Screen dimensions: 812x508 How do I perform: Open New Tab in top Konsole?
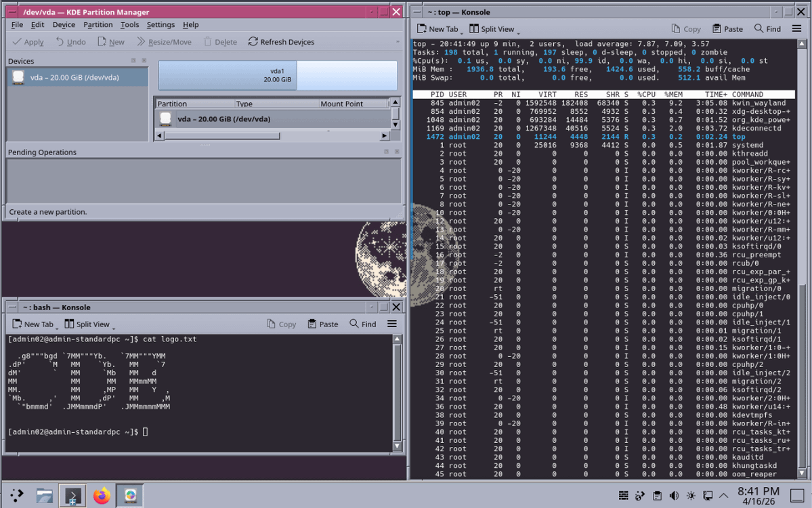[x=437, y=29]
